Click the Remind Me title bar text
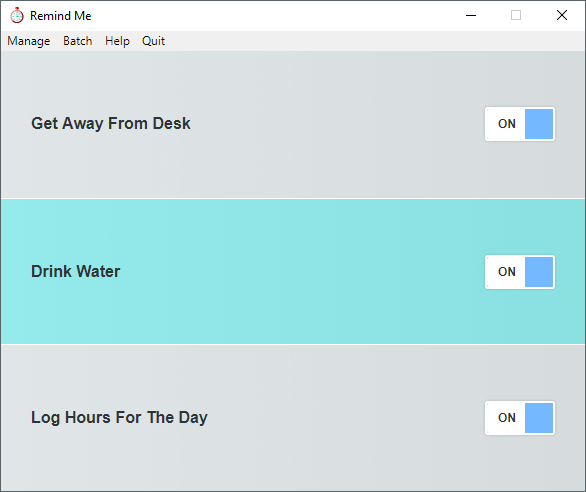 click(61, 16)
